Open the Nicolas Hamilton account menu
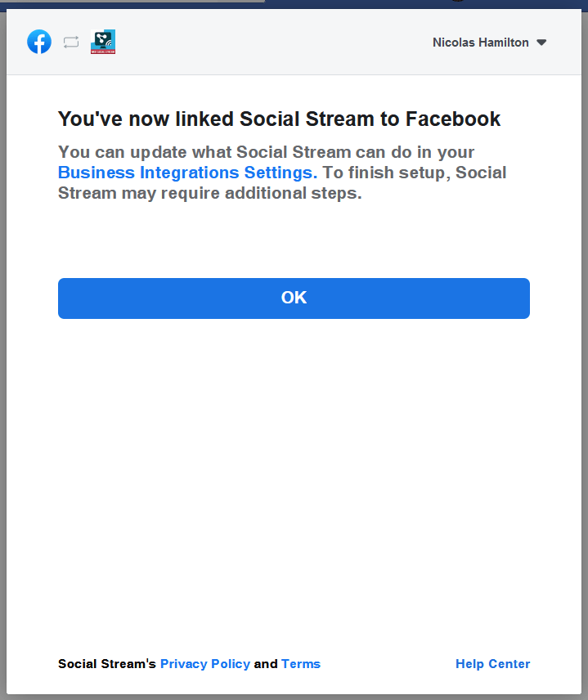Viewport: 588px width, 700px height. 489,43
